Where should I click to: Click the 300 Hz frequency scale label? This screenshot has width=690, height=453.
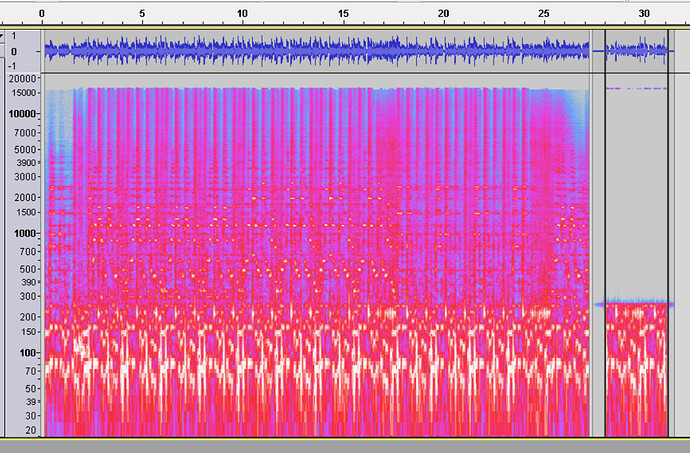point(27,296)
